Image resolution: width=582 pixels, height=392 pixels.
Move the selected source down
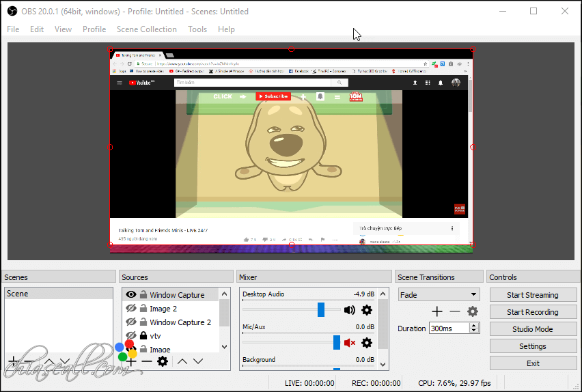[198, 361]
